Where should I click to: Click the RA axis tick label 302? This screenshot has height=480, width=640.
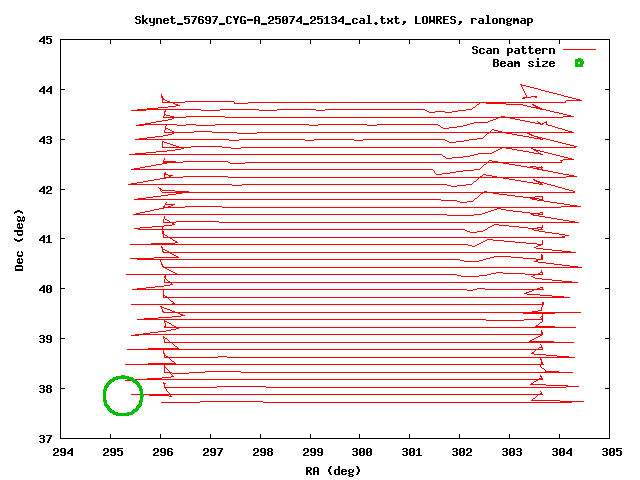pyautogui.click(x=462, y=452)
